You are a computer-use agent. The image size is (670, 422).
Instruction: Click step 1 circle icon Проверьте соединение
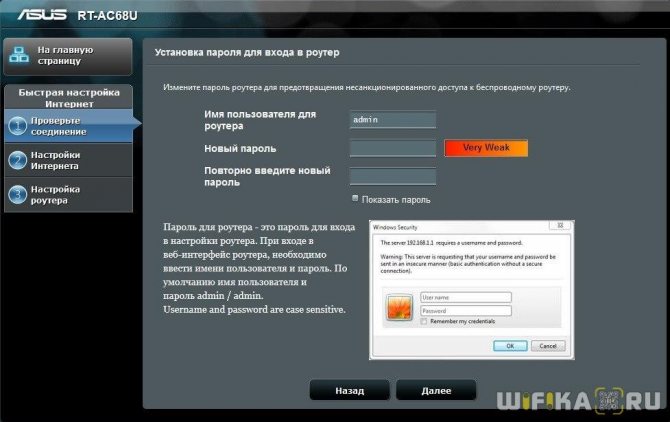(18, 126)
